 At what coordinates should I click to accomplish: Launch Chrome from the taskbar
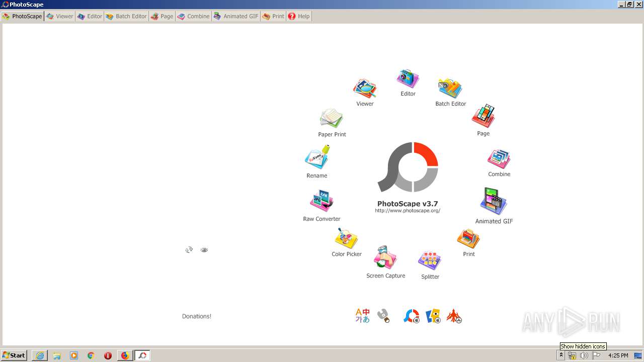click(91, 355)
